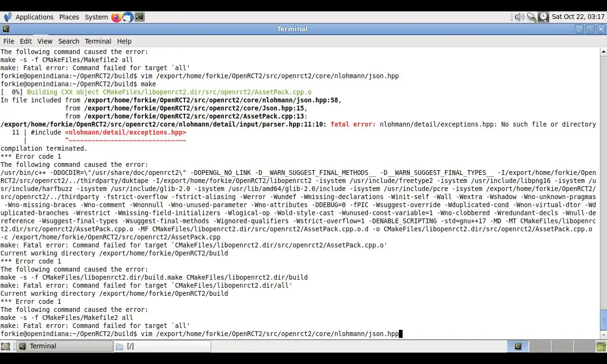
Task: Click the 'build$ make' prompt line
Action: [78, 84]
